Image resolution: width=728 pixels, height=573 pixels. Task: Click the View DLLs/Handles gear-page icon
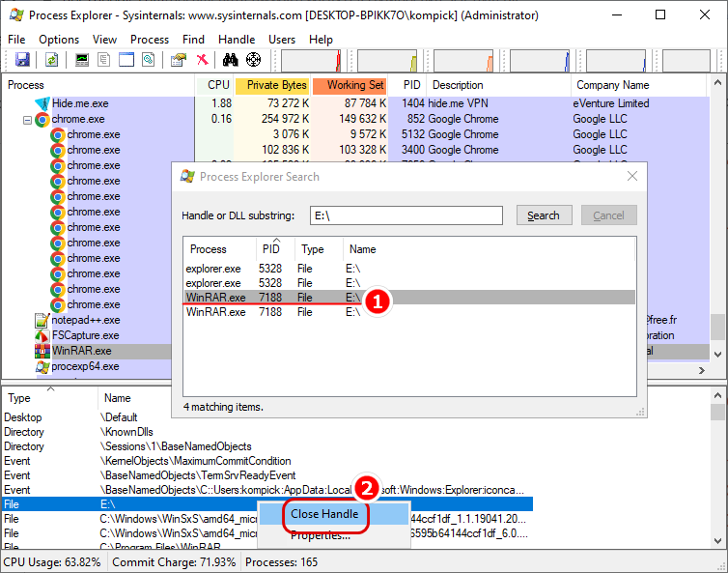tap(149, 60)
